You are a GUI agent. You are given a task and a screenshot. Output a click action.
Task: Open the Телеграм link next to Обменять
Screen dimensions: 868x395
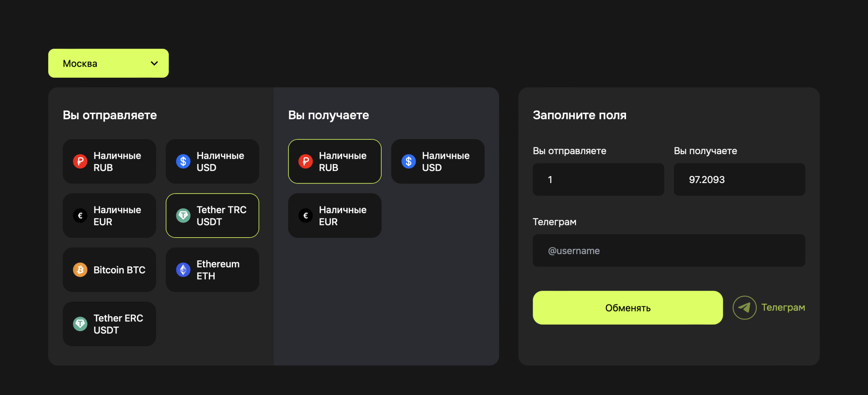pos(783,308)
